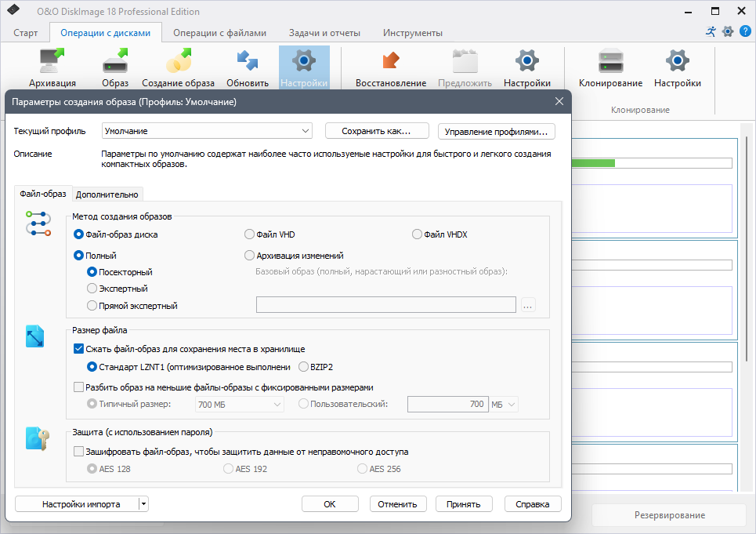This screenshot has height=534, width=756.
Task: Click the running-man express icon
Action: click(x=711, y=31)
